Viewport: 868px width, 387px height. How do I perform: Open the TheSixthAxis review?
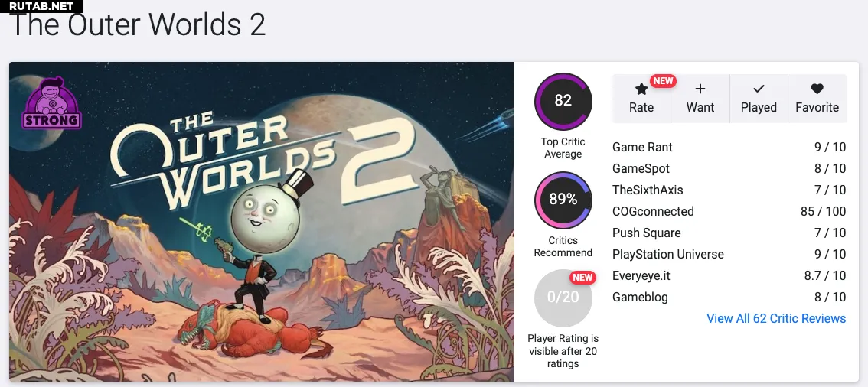648,190
